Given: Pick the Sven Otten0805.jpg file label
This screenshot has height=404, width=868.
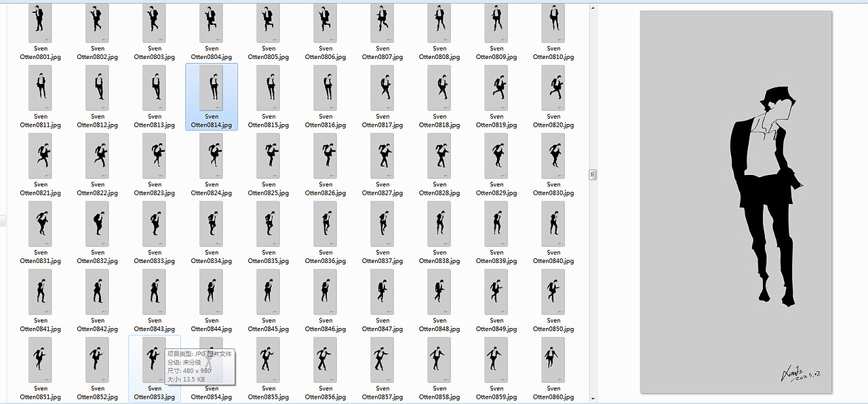Looking at the screenshot, I should point(269,53).
